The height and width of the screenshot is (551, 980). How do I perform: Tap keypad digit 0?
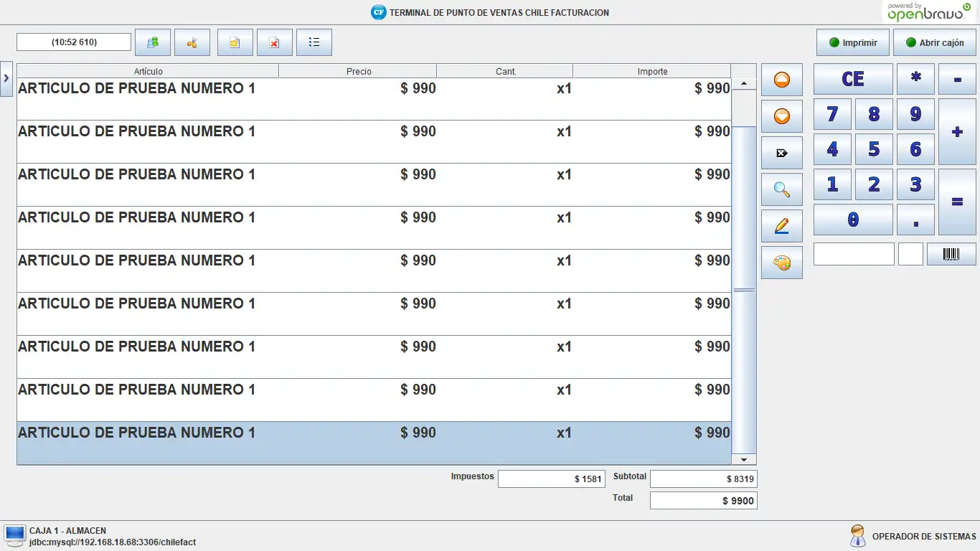[853, 220]
